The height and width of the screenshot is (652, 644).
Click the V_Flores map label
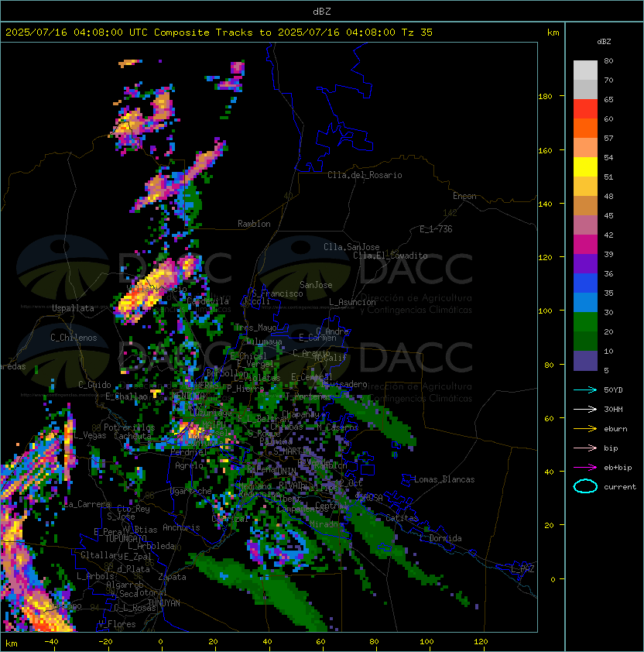click(117, 624)
